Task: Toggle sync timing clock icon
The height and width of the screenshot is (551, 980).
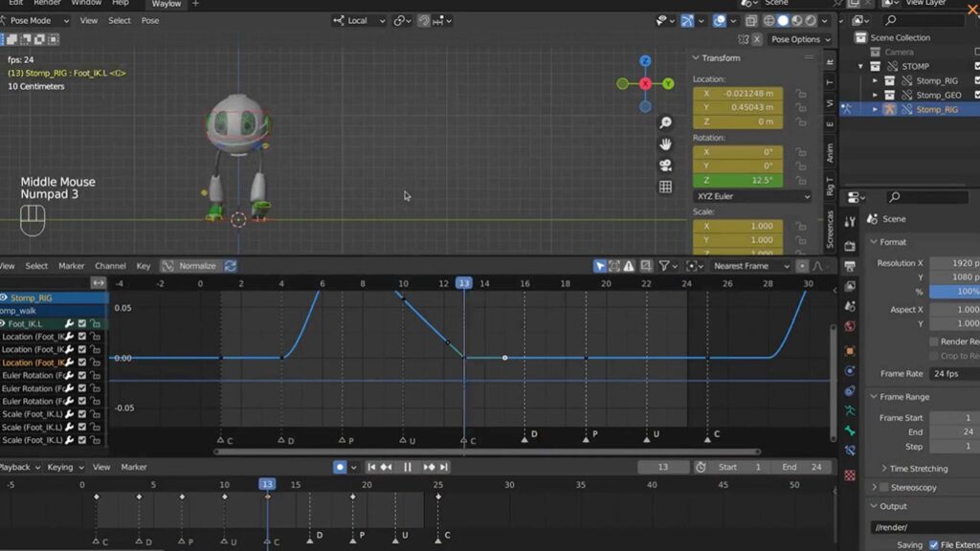Action: [701, 467]
